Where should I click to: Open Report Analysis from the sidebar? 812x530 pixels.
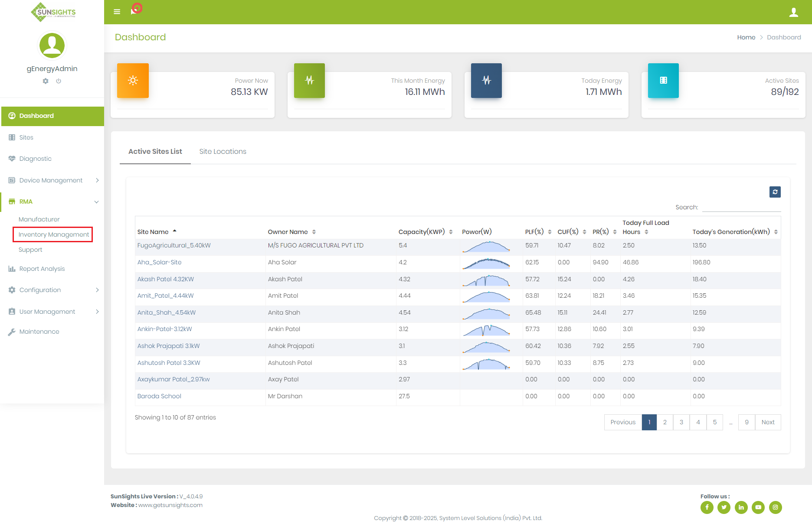41,269
